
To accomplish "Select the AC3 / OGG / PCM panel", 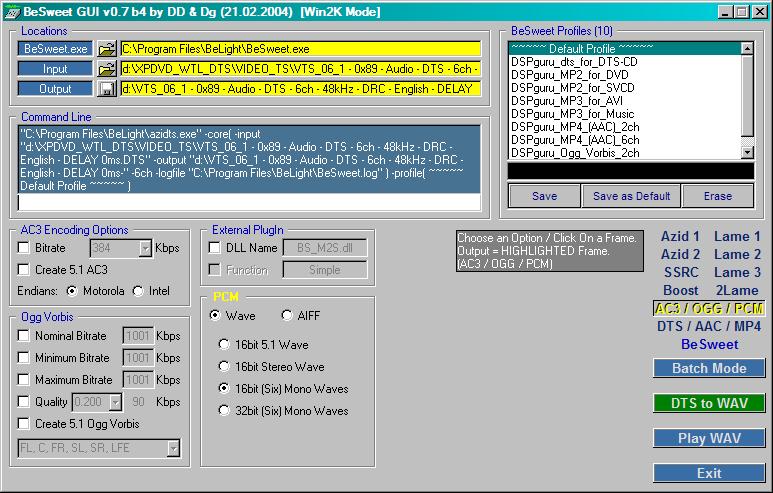I will [709, 309].
